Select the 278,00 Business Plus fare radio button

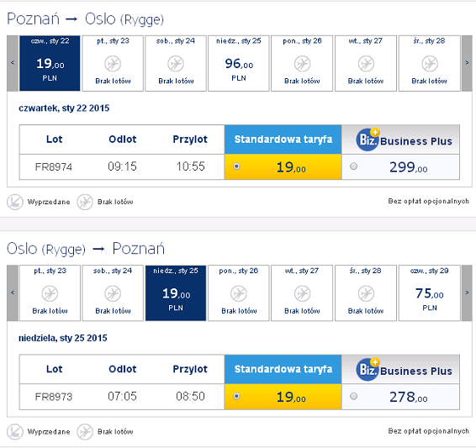coord(353,396)
